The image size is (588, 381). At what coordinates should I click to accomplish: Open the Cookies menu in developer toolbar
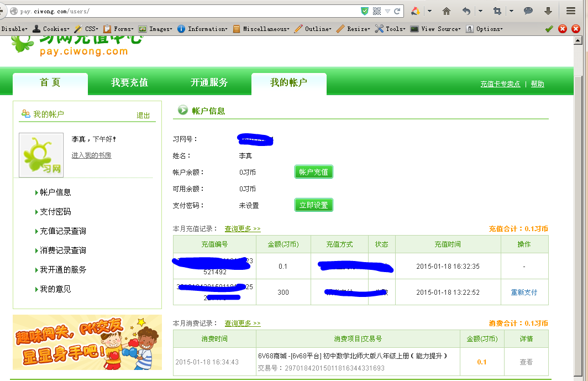click(x=51, y=29)
